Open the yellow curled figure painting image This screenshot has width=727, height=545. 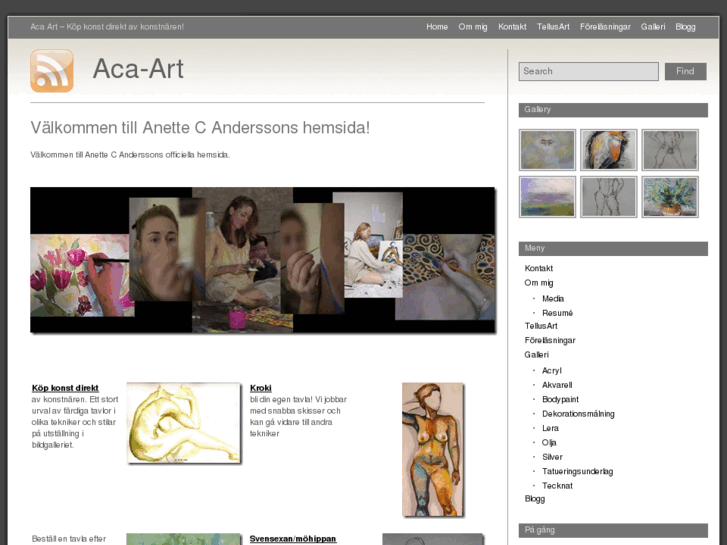[184, 423]
